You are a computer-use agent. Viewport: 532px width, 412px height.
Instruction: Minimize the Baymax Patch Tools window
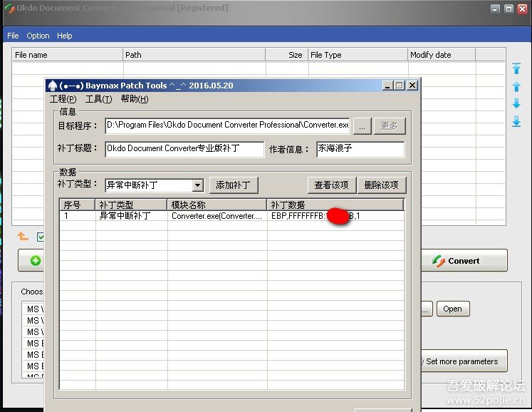point(387,86)
